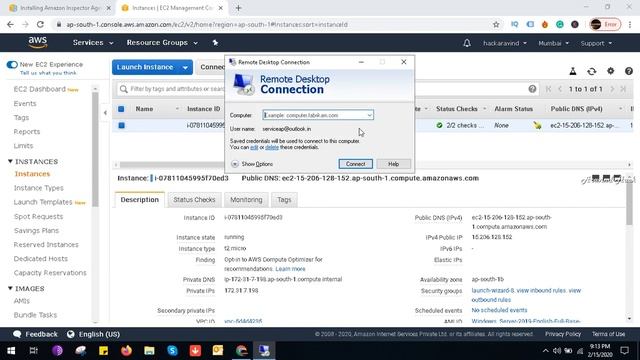The height and width of the screenshot is (360, 640).
Task: Reload the browser page
Action: 40,24
